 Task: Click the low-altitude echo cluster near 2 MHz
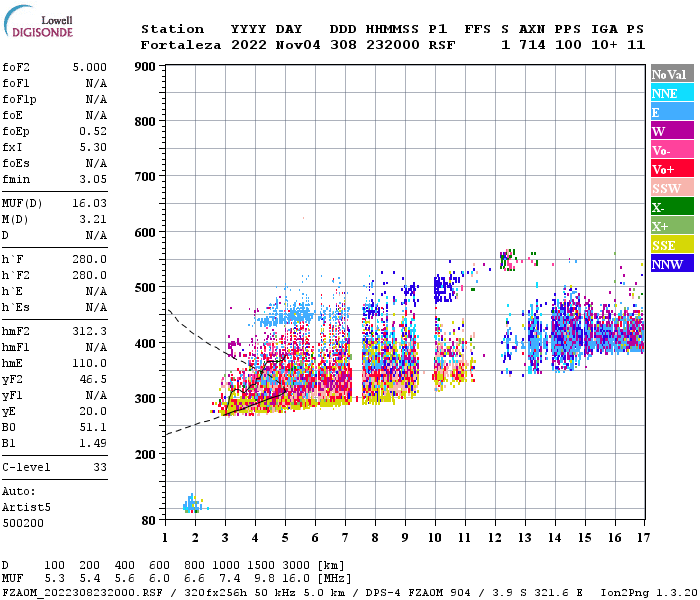[x=194, y=504]
